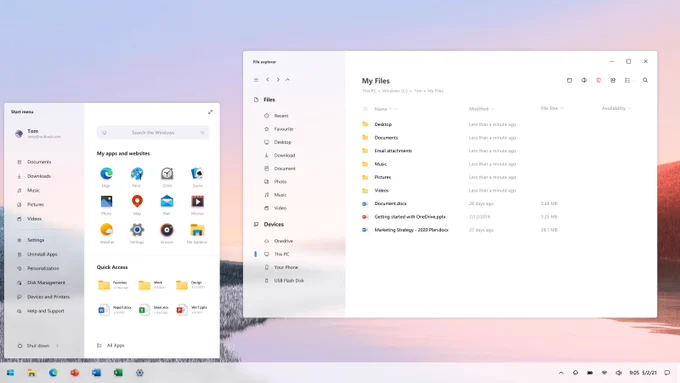Screen dimensions: 680x383
Task: Go up one folder level
Action: 288,80
